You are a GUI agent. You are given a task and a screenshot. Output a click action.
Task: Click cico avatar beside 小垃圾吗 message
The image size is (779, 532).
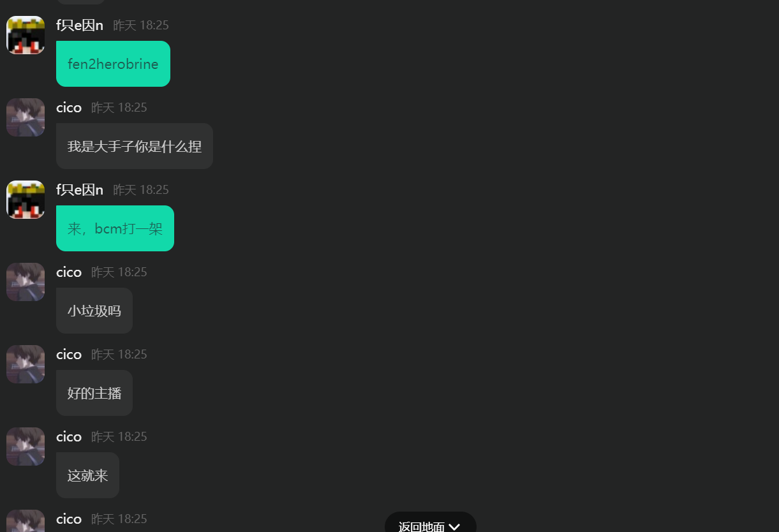[26, 282]
